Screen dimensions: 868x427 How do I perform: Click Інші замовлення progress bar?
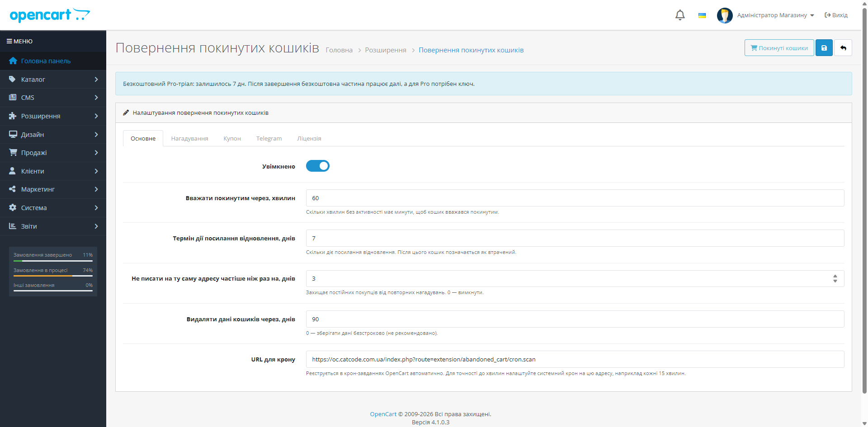tap(53, 291)
